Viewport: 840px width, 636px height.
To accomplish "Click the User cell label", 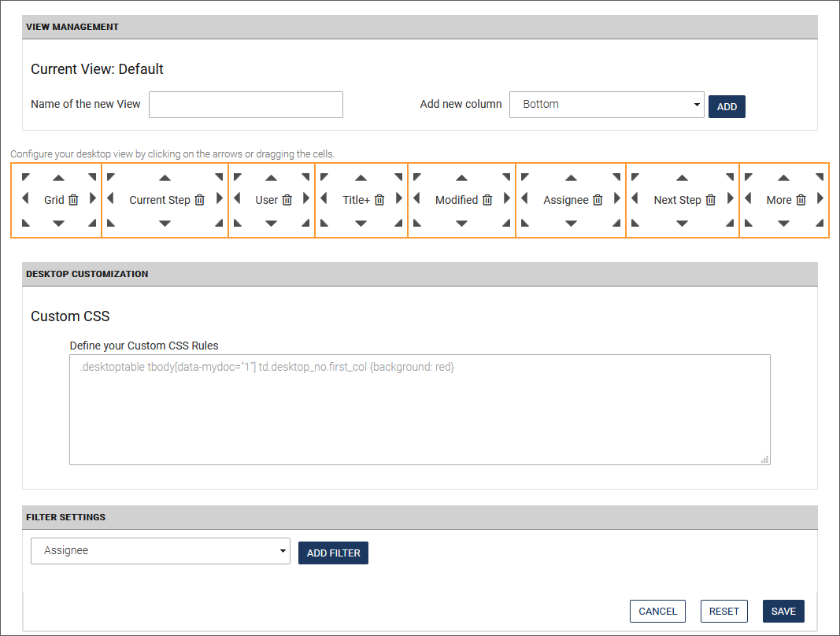I will [266, 200].
